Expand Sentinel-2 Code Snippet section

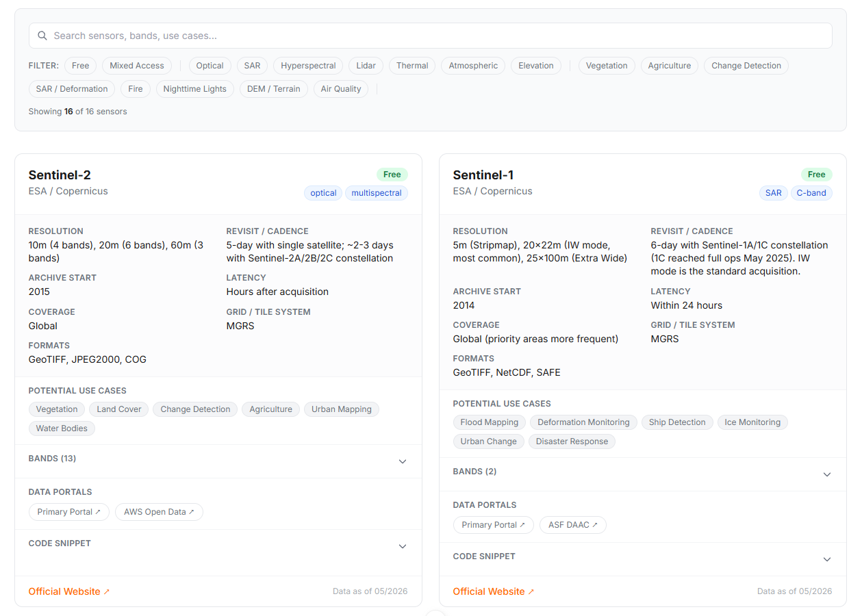[218, 546]
